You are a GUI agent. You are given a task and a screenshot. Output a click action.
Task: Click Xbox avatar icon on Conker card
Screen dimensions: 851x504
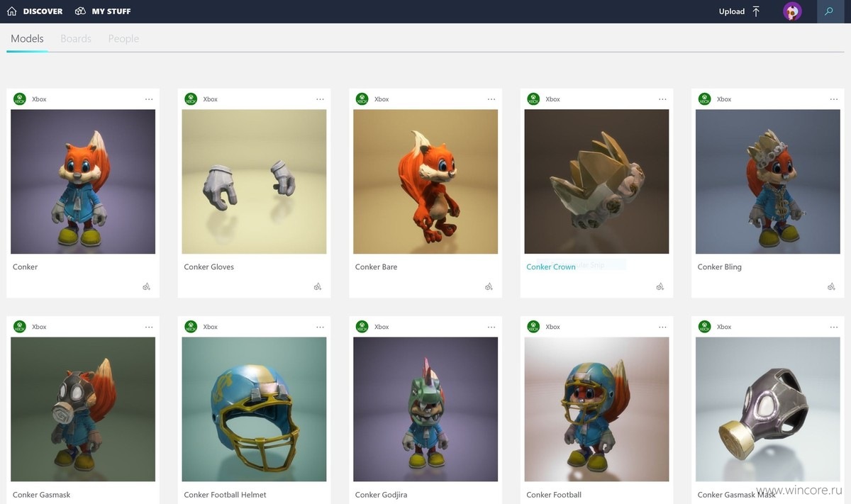(20, 99)
